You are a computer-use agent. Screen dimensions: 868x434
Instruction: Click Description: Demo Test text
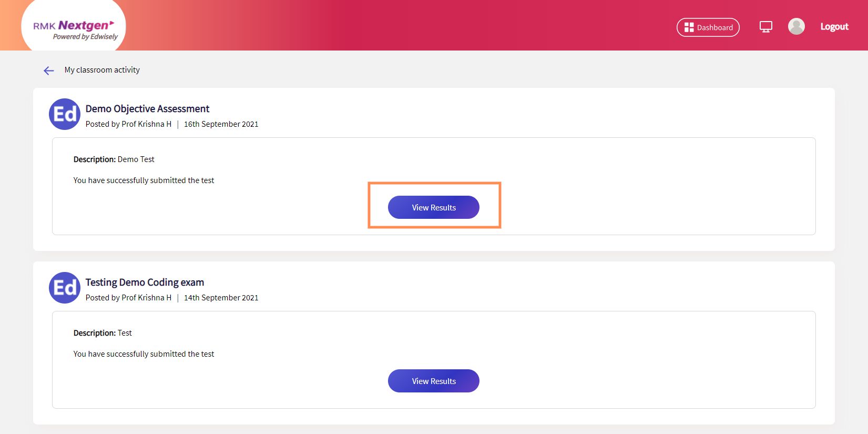[114, 159]
